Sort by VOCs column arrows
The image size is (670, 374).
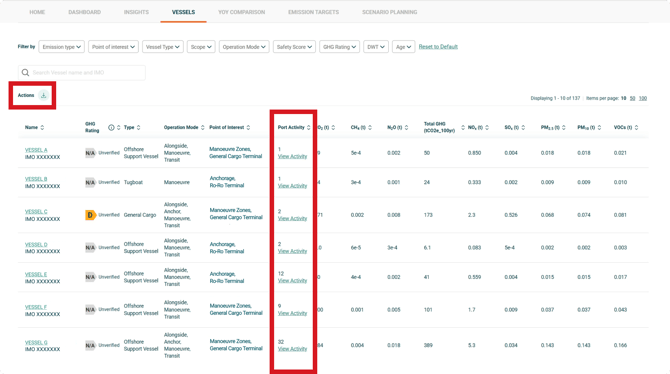pyautogui.click(x=636, y=127)
